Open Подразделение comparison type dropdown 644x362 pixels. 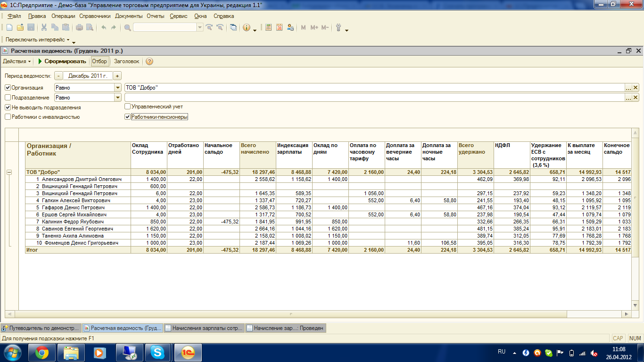click(x=118, y=98)
